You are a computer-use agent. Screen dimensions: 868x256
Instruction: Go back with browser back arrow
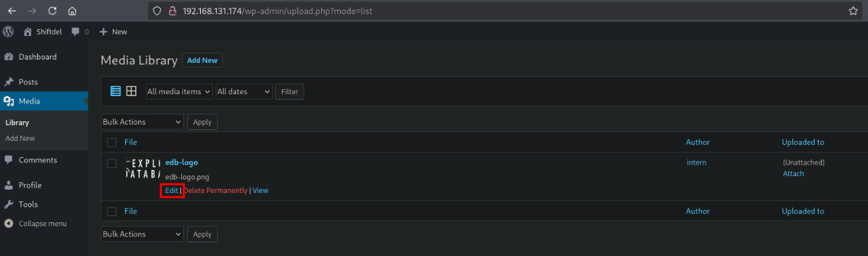point(11,11)
